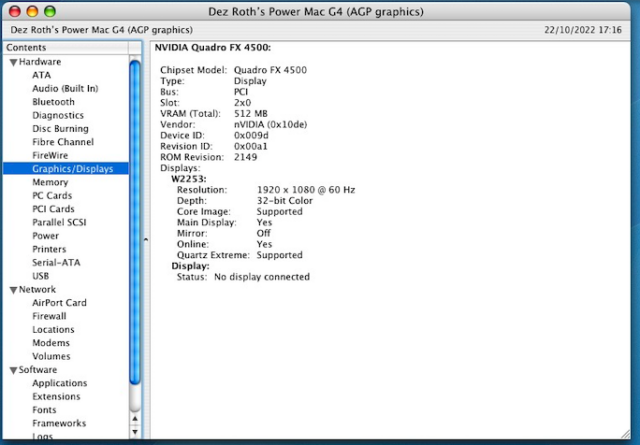
Task: Click the ROM Revision value 2149
Action: click(x=245, y=157)
